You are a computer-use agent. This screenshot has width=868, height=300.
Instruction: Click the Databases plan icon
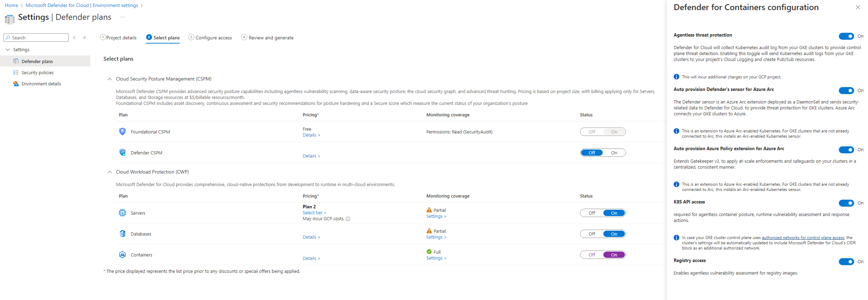coord(122,234)
